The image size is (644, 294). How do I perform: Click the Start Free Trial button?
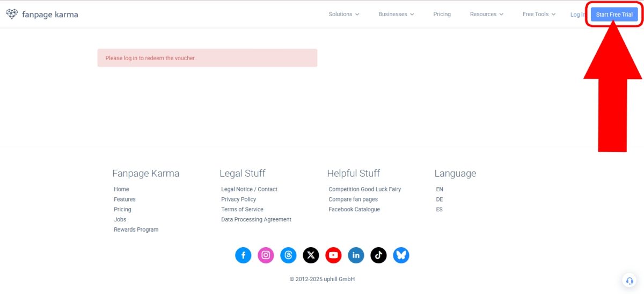click(x=614, y=15)
